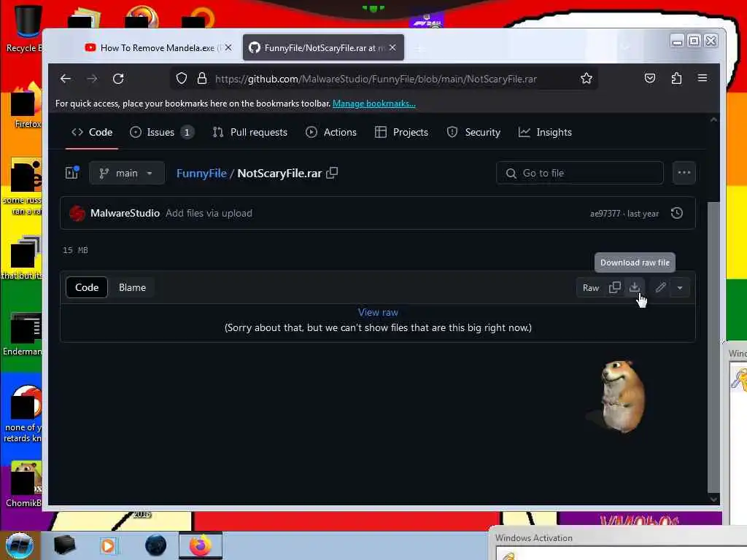Open the FunnyFile repository breadcrumb link

tap(201, 174)
